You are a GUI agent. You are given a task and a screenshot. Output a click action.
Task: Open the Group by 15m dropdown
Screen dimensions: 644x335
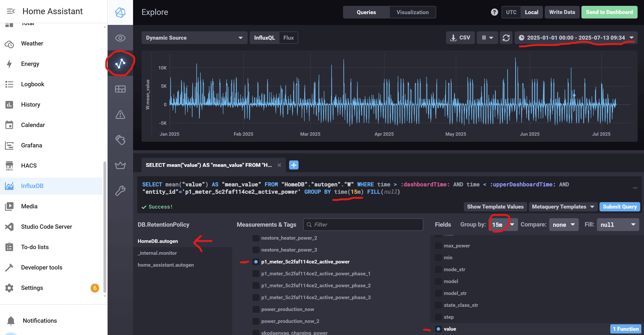pos(503,225)
